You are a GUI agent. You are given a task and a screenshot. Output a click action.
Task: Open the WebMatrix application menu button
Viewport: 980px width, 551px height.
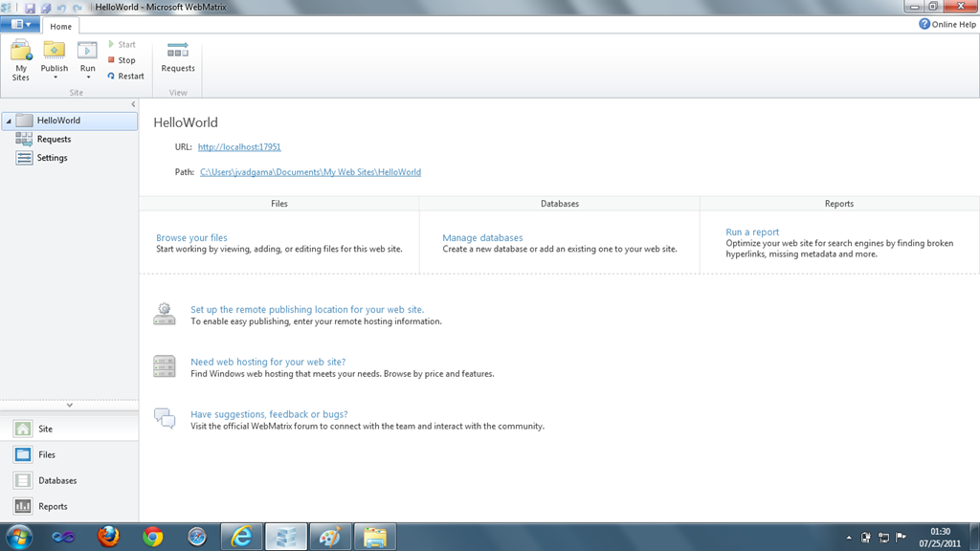point(21,24)
